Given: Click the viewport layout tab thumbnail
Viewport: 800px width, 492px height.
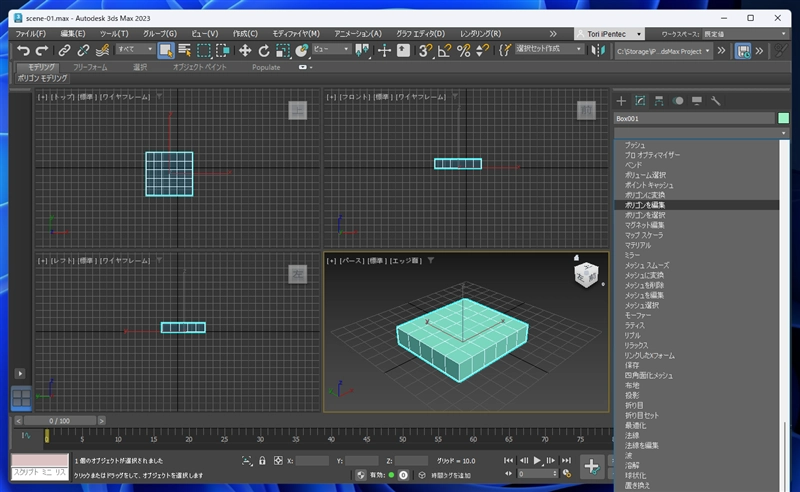Looking at the screenshot, I should click(x=21, y=397).
